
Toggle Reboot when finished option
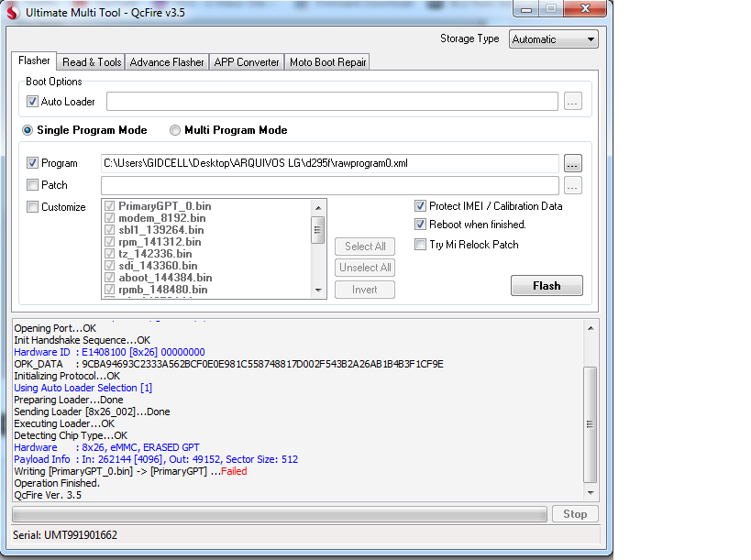pyautogui.click(x=420, y=224)
